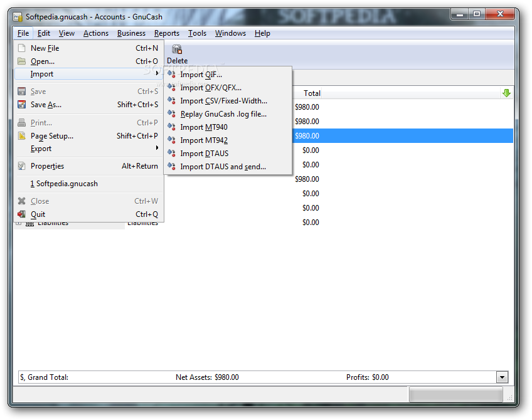
Task: Click the Open folder icon
Action: [22, 61]
